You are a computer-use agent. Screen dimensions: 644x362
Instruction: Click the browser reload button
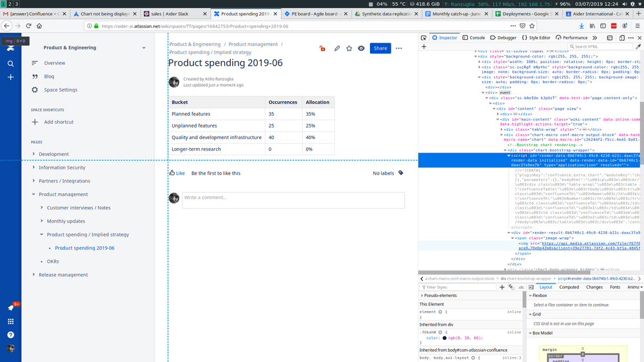[28, 26]
